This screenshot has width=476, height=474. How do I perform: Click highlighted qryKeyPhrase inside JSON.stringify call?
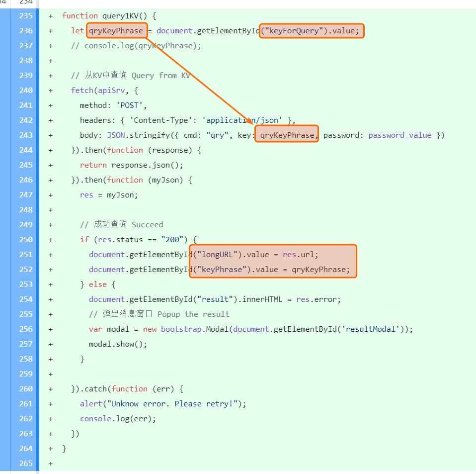click(x=287, y=135)
